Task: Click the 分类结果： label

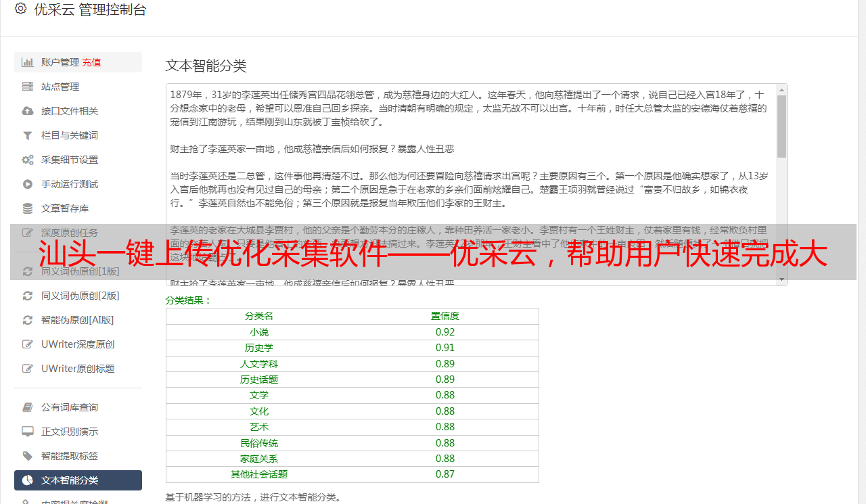Action: [x=189, y=300]
